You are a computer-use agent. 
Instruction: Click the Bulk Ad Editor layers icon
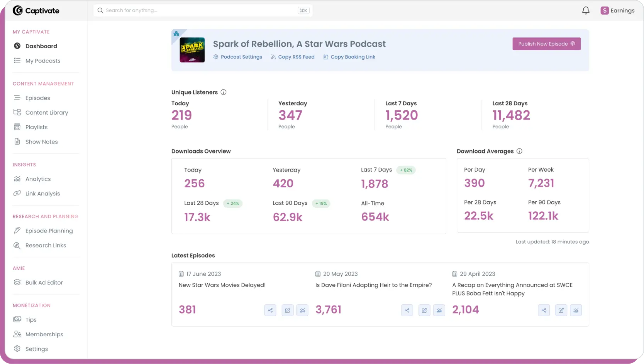(17, 282)
